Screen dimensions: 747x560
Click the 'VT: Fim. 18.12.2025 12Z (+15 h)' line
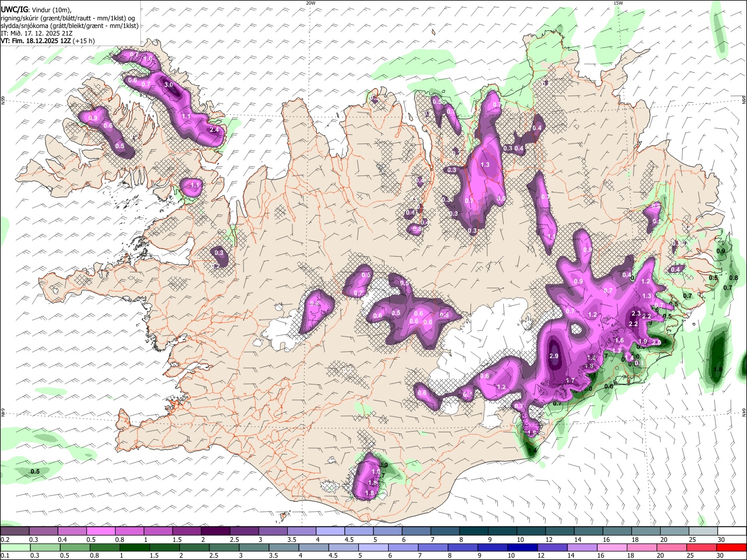point(47,41)
